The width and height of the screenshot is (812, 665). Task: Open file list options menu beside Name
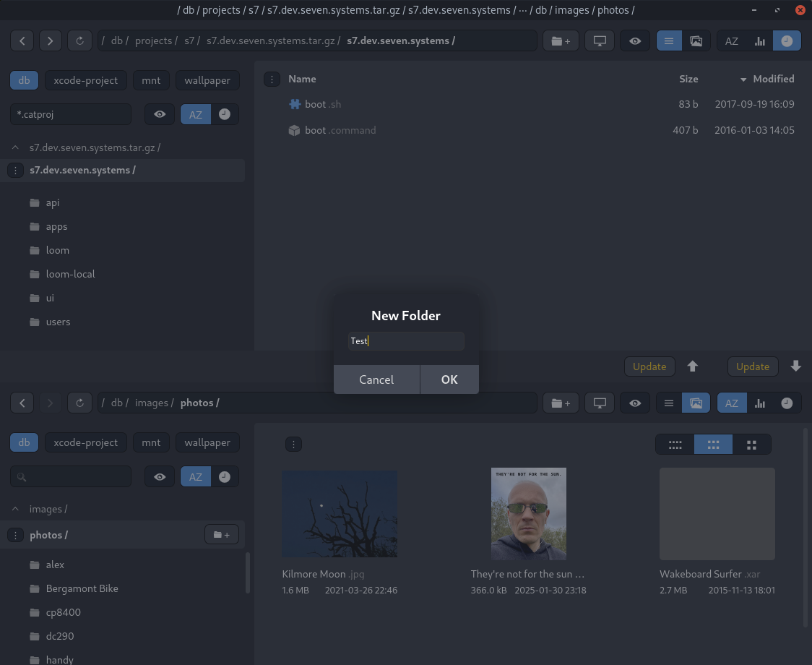272,79
